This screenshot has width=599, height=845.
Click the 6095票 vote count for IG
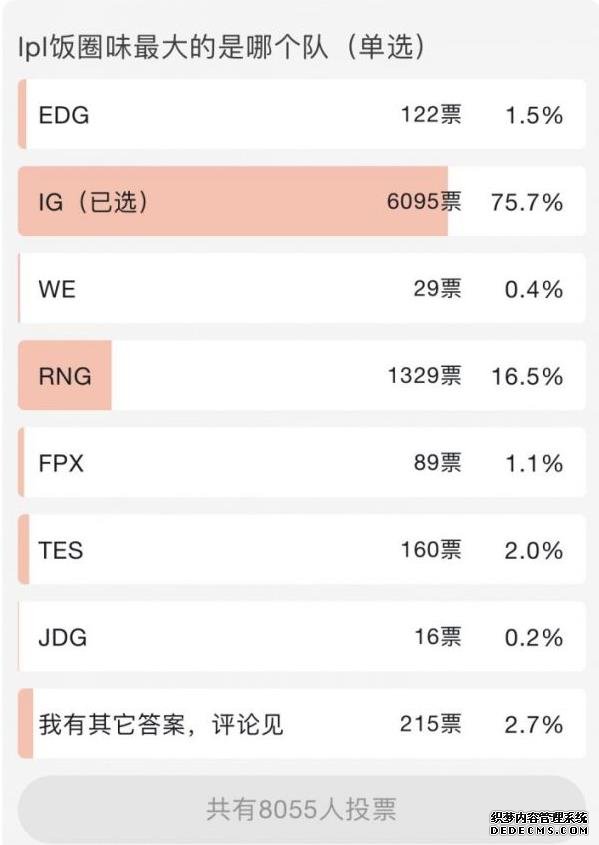pos(424,202)
